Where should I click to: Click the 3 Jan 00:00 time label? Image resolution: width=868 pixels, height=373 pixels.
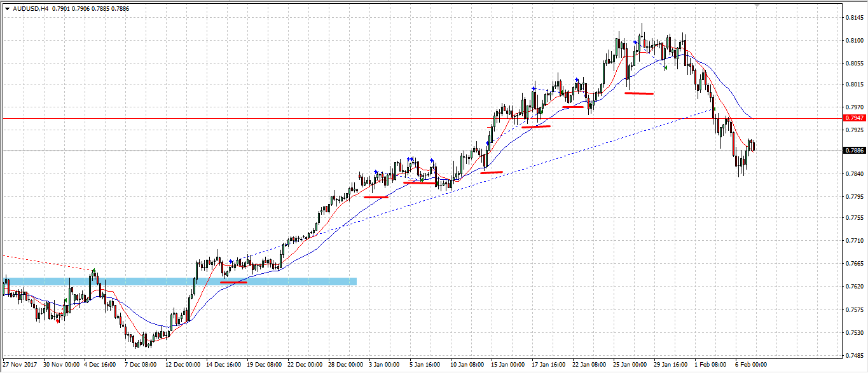pos(385,365)
